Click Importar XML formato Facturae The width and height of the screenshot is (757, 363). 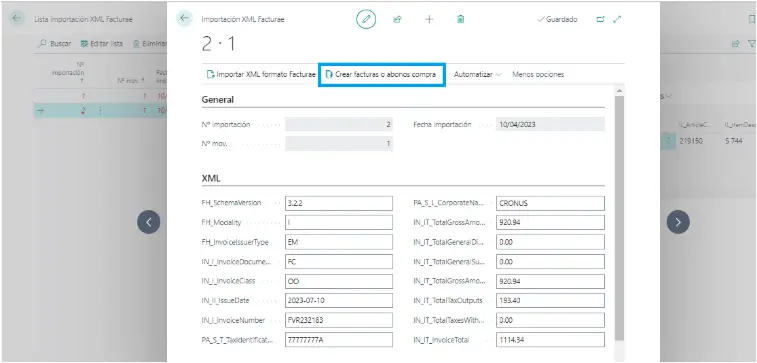coord(261,74)
